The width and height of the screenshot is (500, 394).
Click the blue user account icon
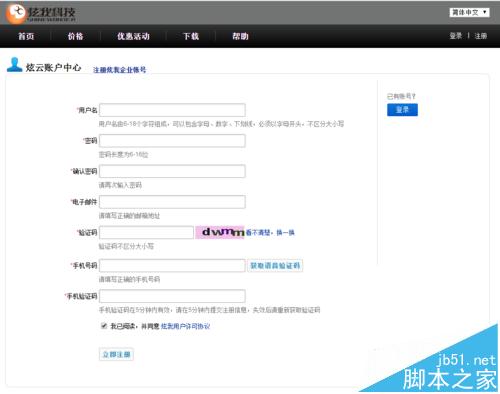pos(14,65)
